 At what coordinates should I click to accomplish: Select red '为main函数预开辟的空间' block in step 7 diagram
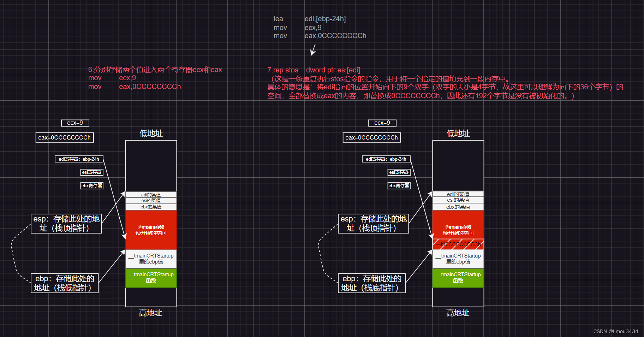point(458,225)
